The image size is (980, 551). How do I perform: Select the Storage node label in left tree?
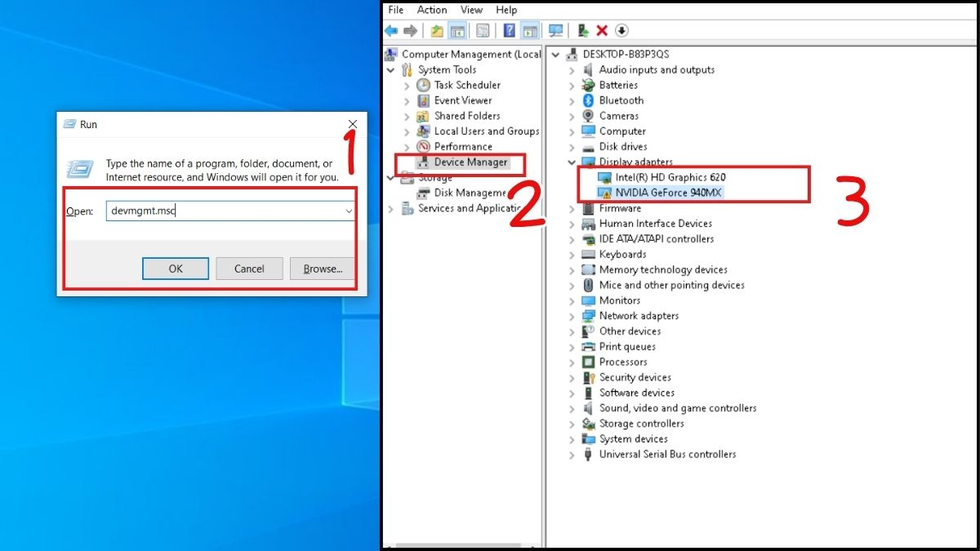click(434, 178)
